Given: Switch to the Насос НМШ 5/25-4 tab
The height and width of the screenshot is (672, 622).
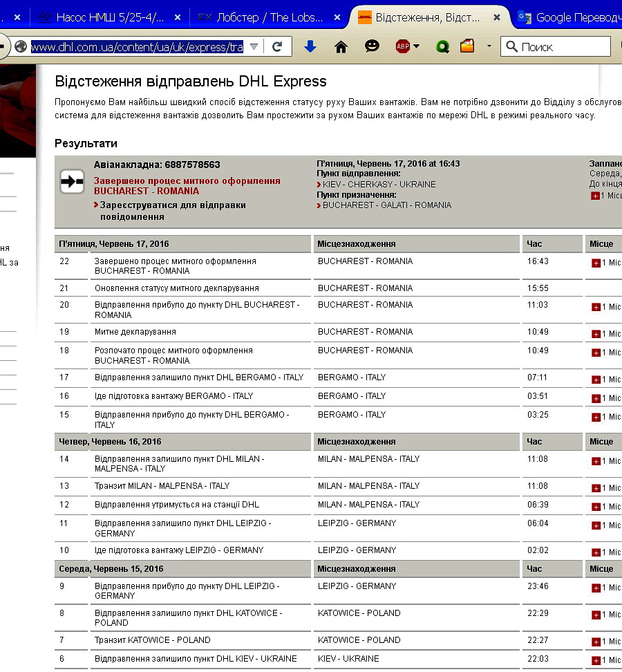Looking at the screenshot, I should (110, 17).
